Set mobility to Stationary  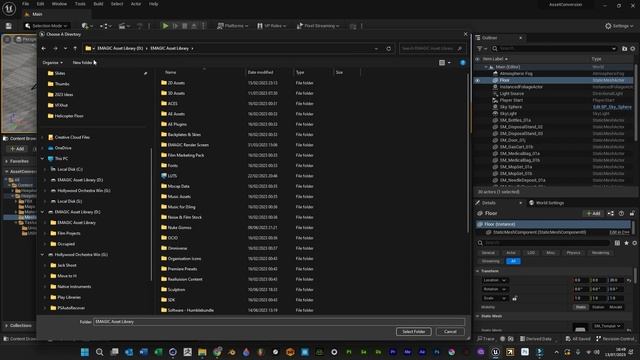(x=598, y=307)
